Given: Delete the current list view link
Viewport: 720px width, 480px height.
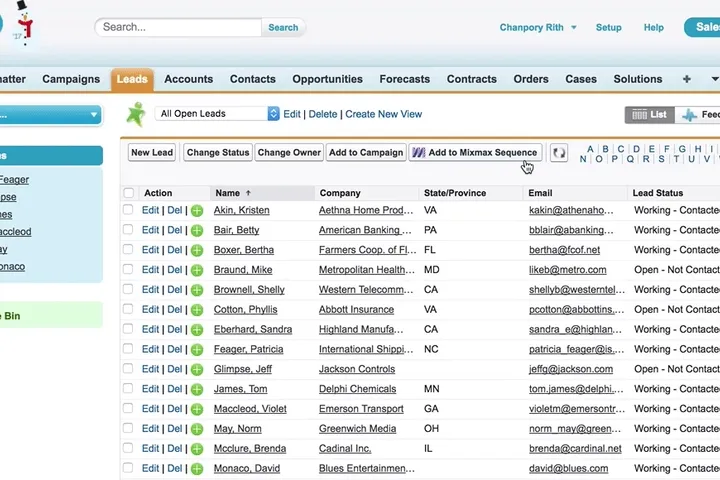Looking at the screenshot, I should tap(322, 114).
